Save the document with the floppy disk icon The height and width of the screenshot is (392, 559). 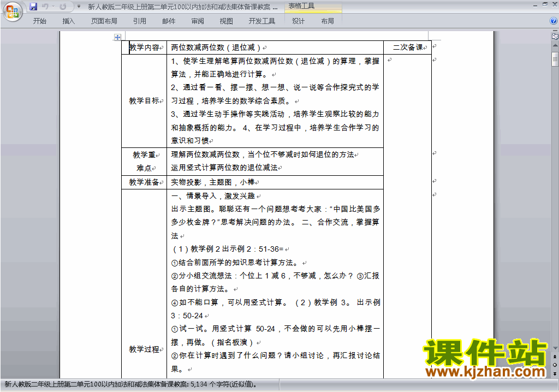(33, 7)
